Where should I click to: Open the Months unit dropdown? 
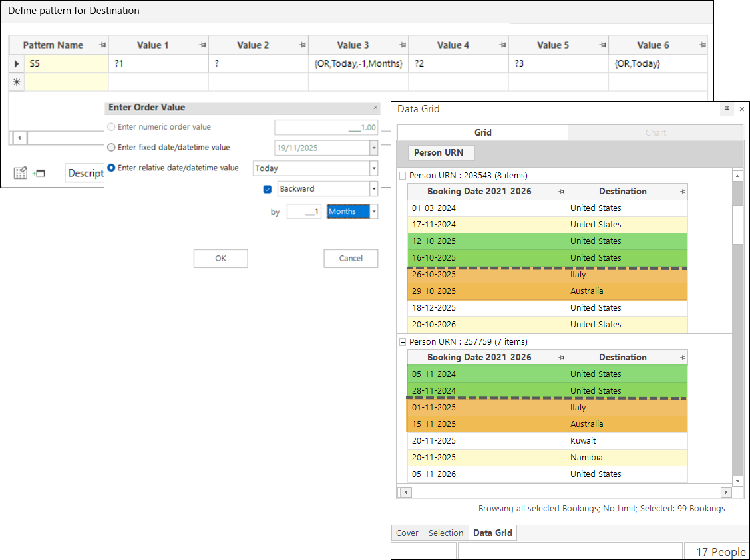(x=374, y=211)
